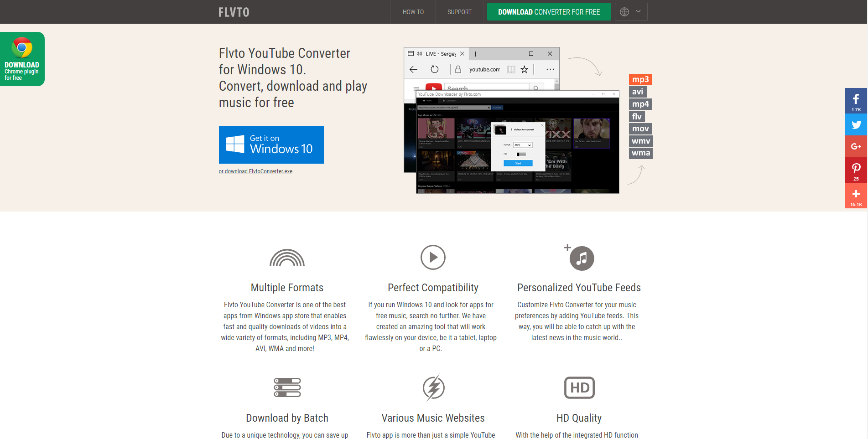Viewport: 868px width, 439px height.
Task: Click the Various Music Websites heading
Action: coord(433,418)
